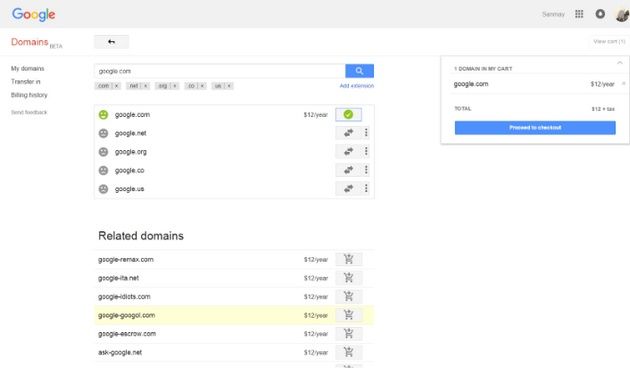Click the View cart button
This screenshot has width=630, height=368.
pyautogui.click(x=609, y=41)
